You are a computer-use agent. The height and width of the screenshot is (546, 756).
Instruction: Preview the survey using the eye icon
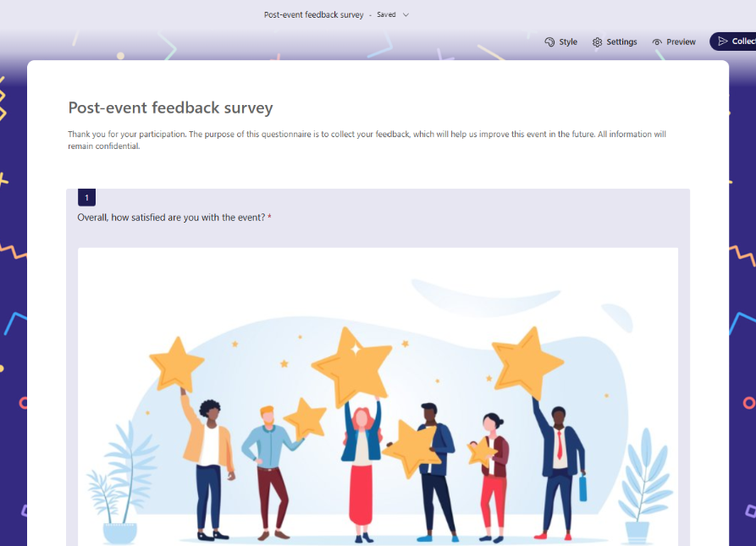674,41
